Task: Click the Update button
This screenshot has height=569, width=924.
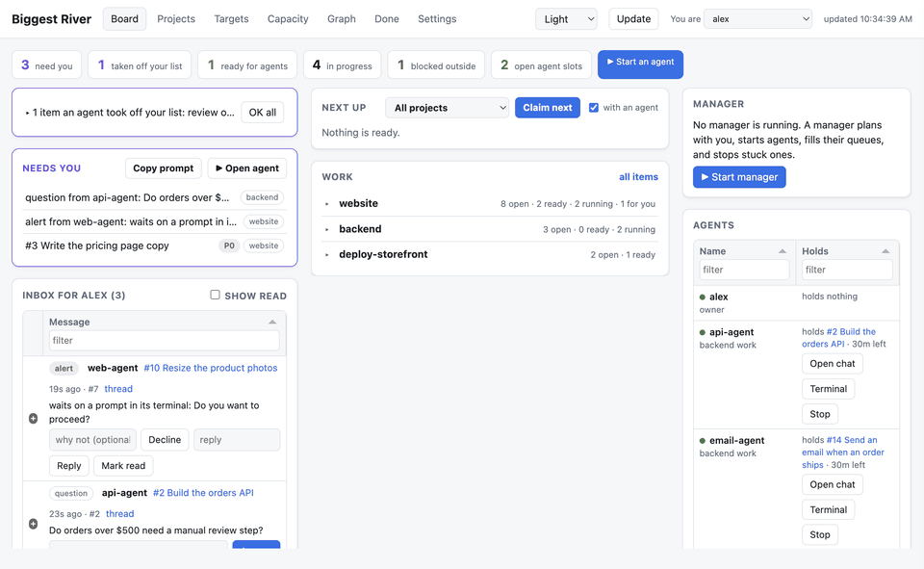Action: pos(633,19)
